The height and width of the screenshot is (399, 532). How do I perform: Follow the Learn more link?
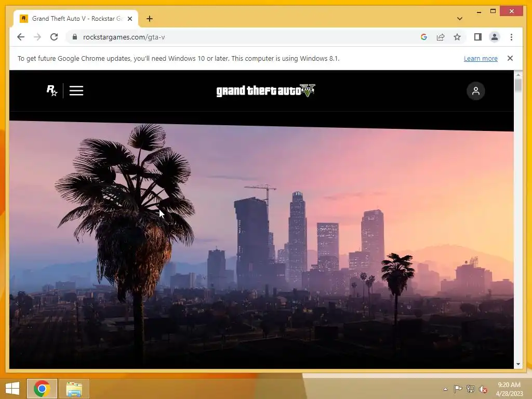pyautogui.click(x=481, y=58)
